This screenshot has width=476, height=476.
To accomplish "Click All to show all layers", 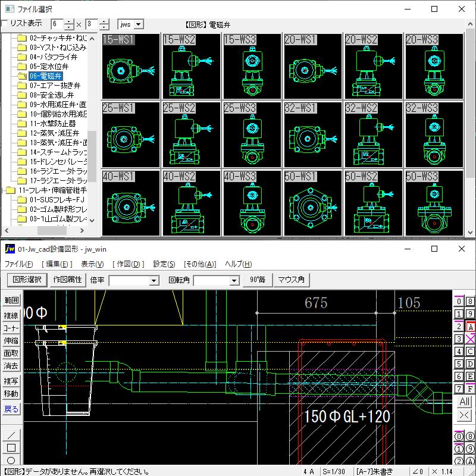I will point(464,402).
